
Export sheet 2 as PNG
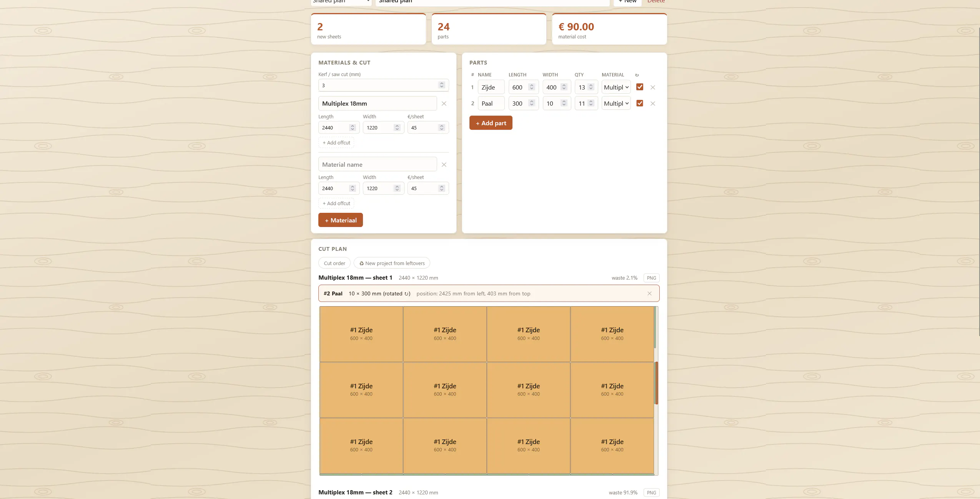[651, 492]
